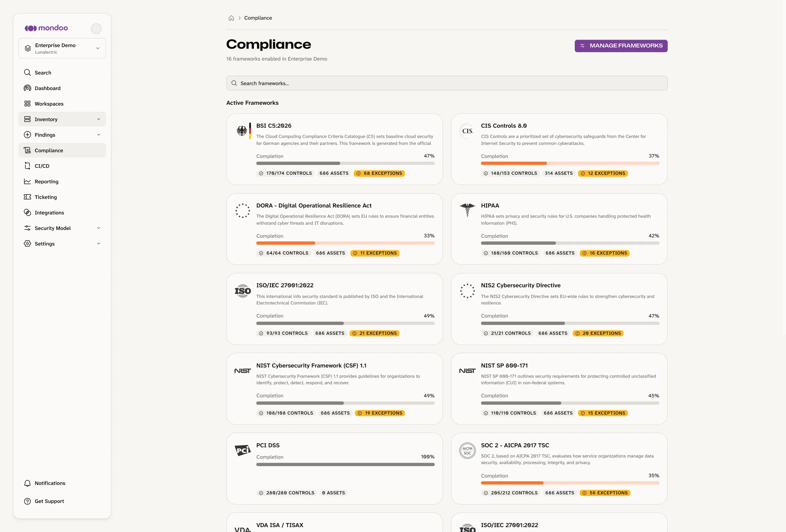Viewport: 786px width, 532px height.
Task: Click the 68 Exceptions badge on BSI C5
Action: click(x=379, y=174)
